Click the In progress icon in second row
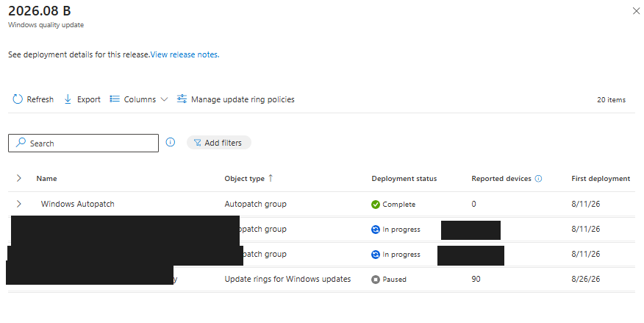This screenshot has width=644, height=323. click(x=376, y=230)
